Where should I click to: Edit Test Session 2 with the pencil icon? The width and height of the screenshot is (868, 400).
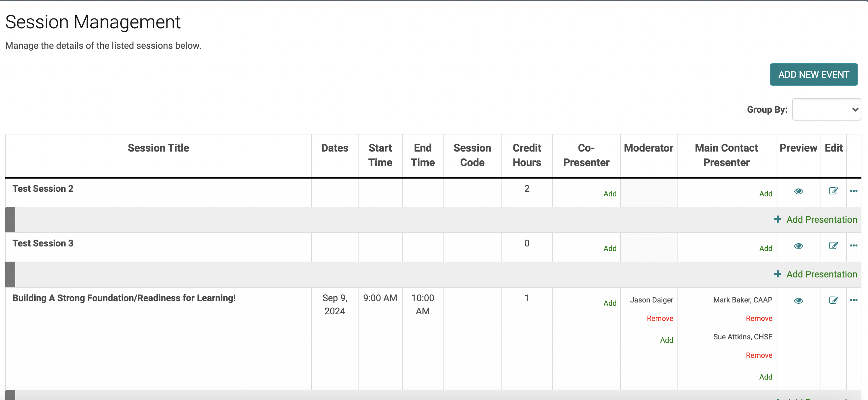tap(833, 191)
